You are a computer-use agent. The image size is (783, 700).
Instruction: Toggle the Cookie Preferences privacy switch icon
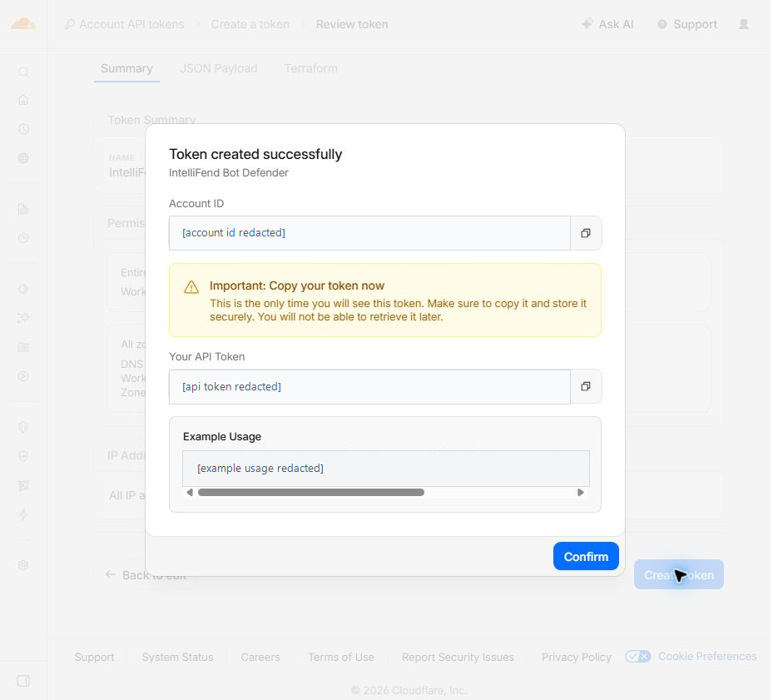(637, 656)
